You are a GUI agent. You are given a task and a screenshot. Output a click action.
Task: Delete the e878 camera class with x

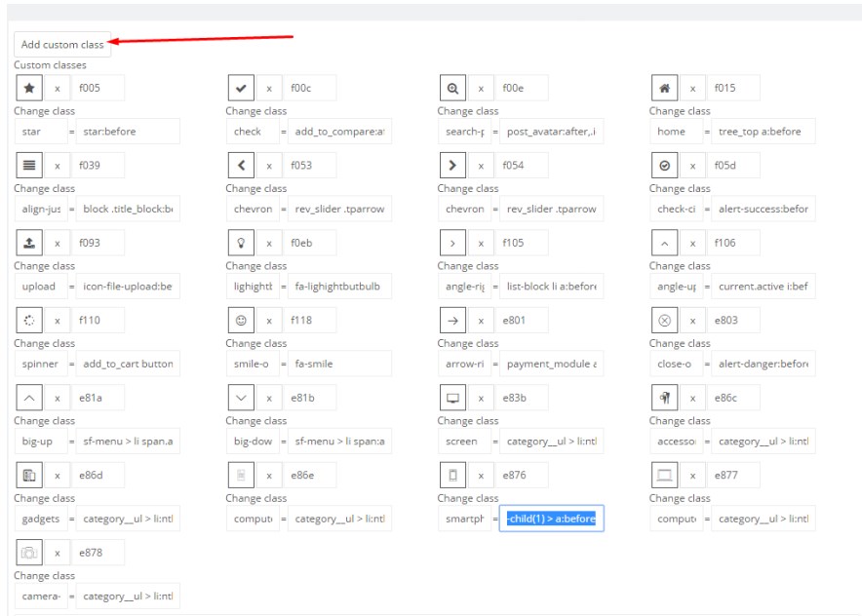(57, 553)
